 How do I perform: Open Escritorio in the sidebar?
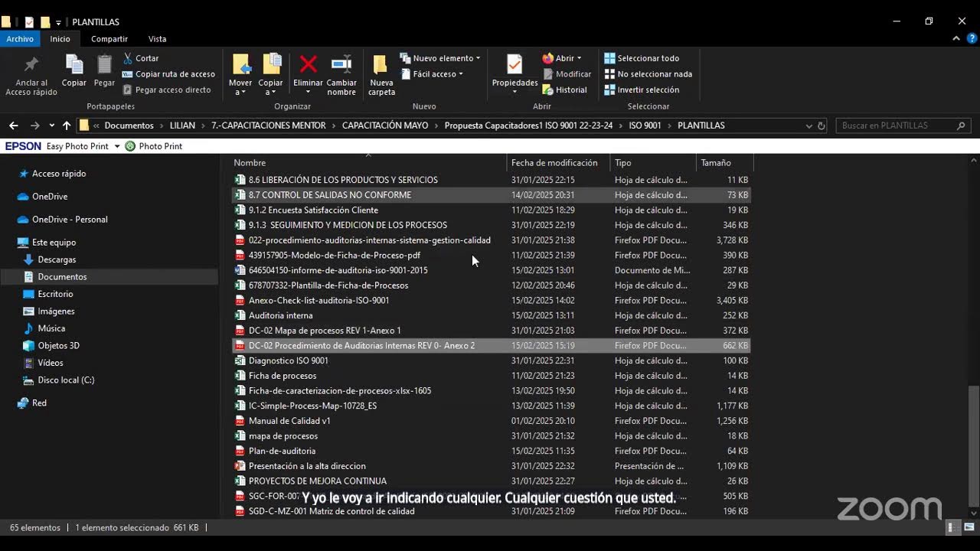(55, 294)
